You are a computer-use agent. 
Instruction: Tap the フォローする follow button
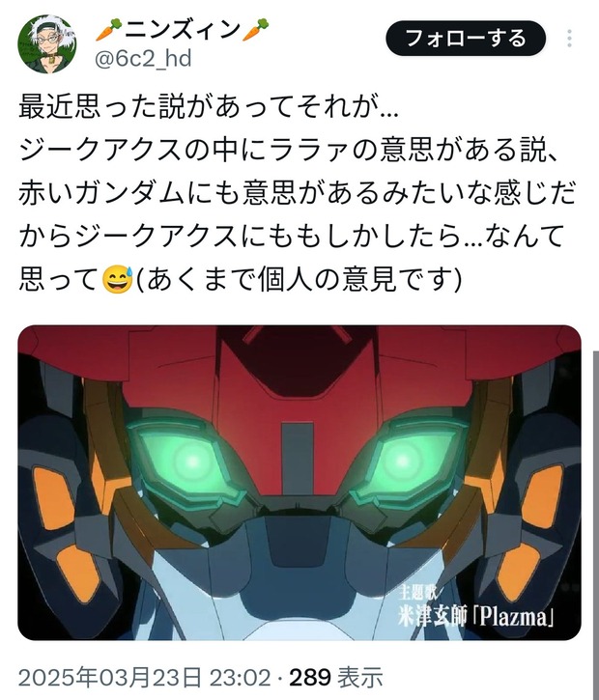point(466,39)
